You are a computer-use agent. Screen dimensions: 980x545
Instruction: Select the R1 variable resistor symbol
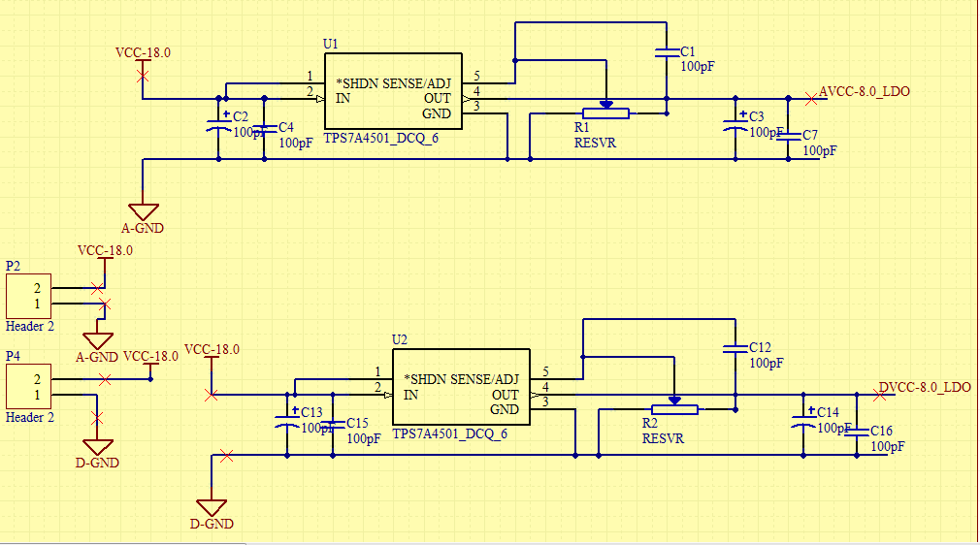(x=605, y=112)
